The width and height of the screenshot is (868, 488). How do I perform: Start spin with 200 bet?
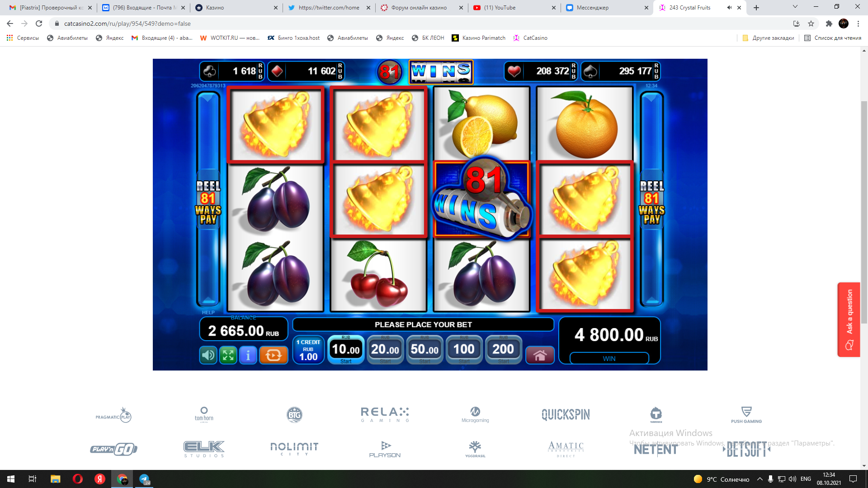coord(503,349)
